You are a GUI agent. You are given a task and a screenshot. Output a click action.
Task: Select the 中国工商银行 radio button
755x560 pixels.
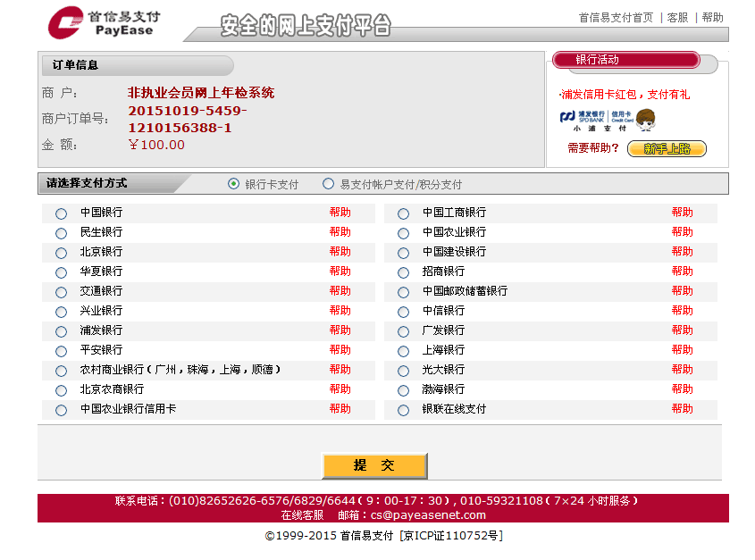403,213
